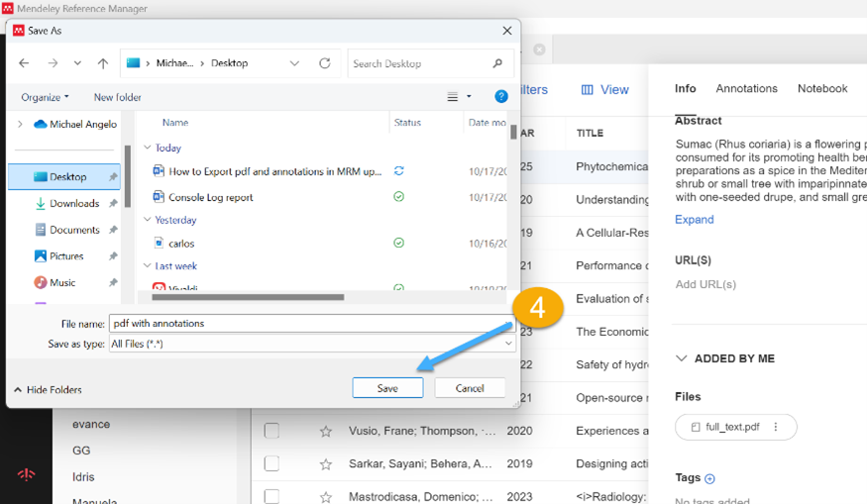Switch to Annotations tab in Mendeley
867x504 pixels.
tap(746, 88)
